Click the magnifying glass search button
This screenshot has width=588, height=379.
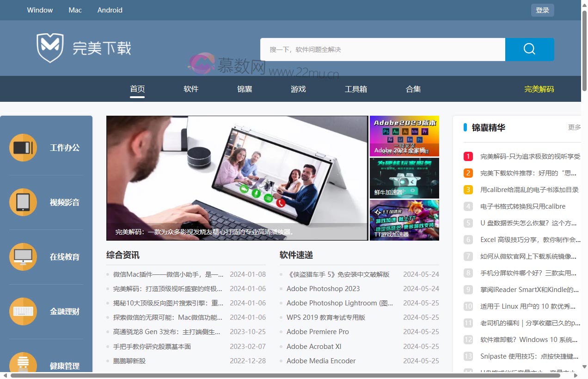529,50
